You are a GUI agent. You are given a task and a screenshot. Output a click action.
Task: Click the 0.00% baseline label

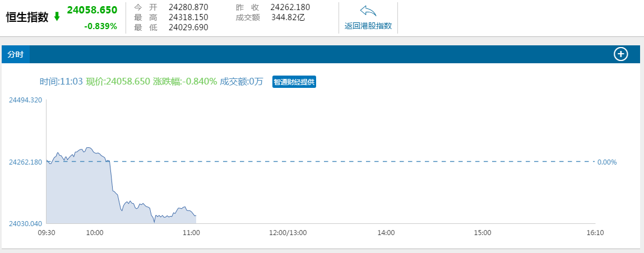pyautogui.click(x=607, y=162)
